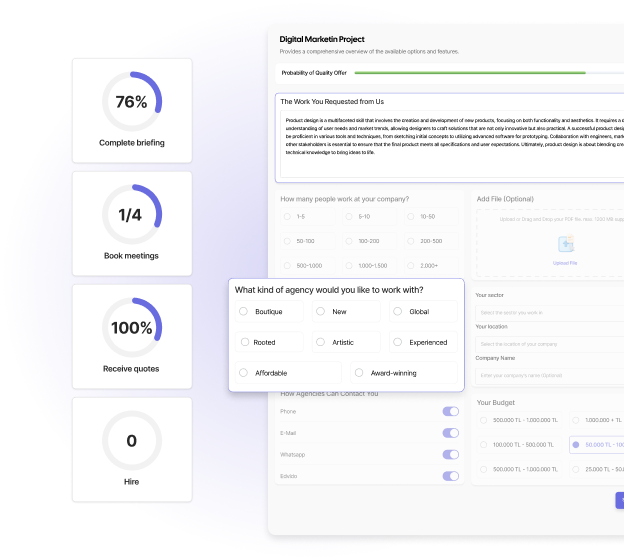The height and width of the screenshot is (560, 624).
Task: Select the Boutique agency option
Action: 243,312
